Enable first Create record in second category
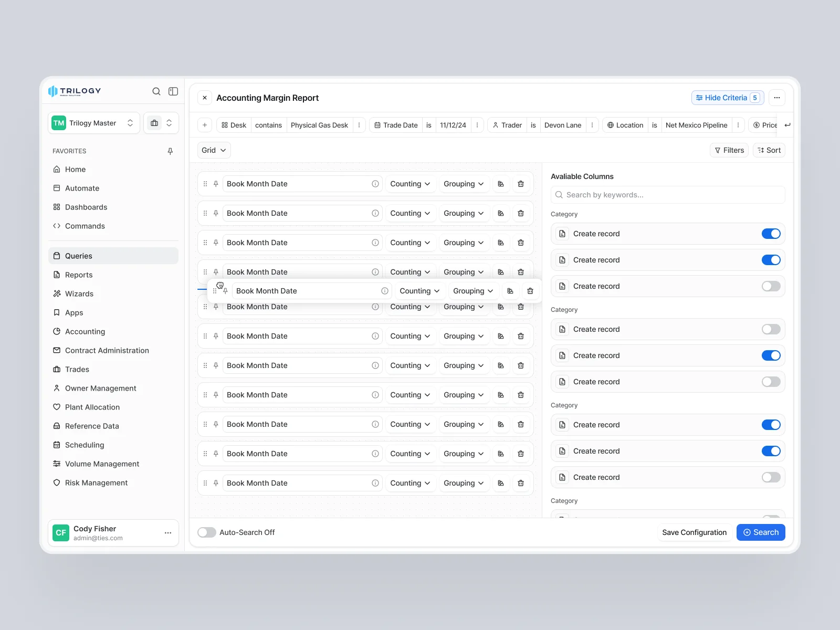Viewport: 840px width, 630px height. (771, 329)
